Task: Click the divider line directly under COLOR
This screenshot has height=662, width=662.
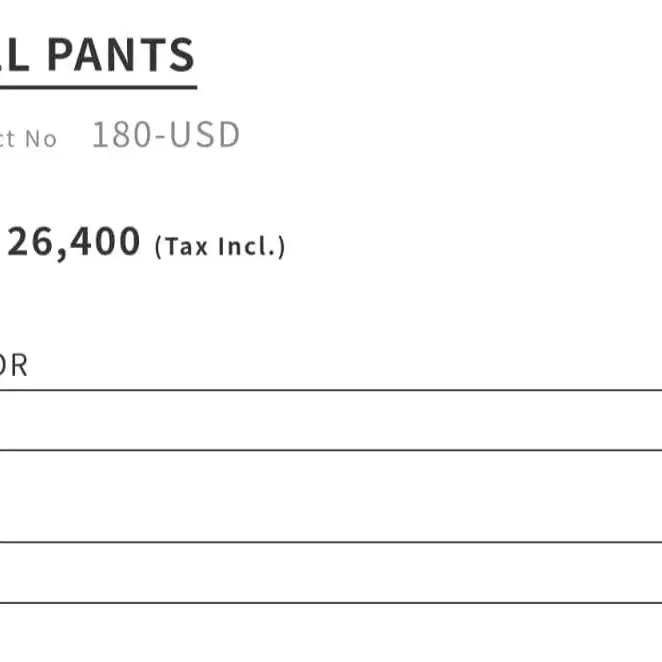Action: [330, 390]
